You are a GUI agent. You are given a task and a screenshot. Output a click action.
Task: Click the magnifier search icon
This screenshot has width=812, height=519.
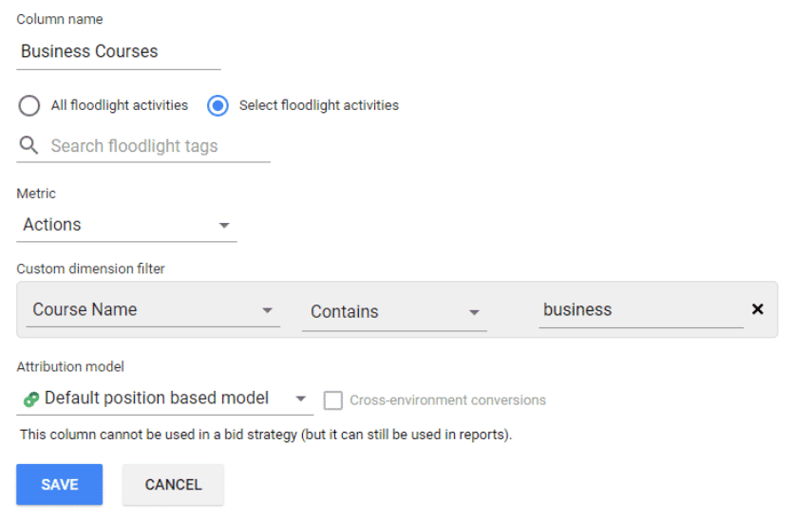[x=28, y=145]
